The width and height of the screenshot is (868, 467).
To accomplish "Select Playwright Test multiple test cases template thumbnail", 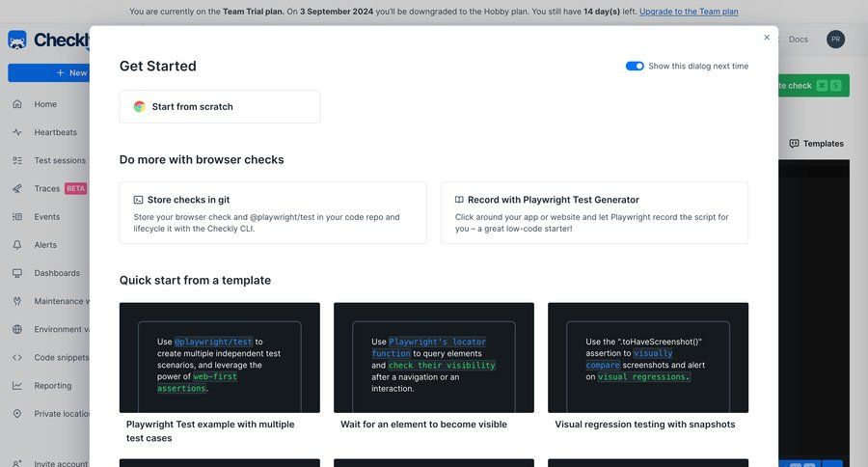I will [220, 357].
